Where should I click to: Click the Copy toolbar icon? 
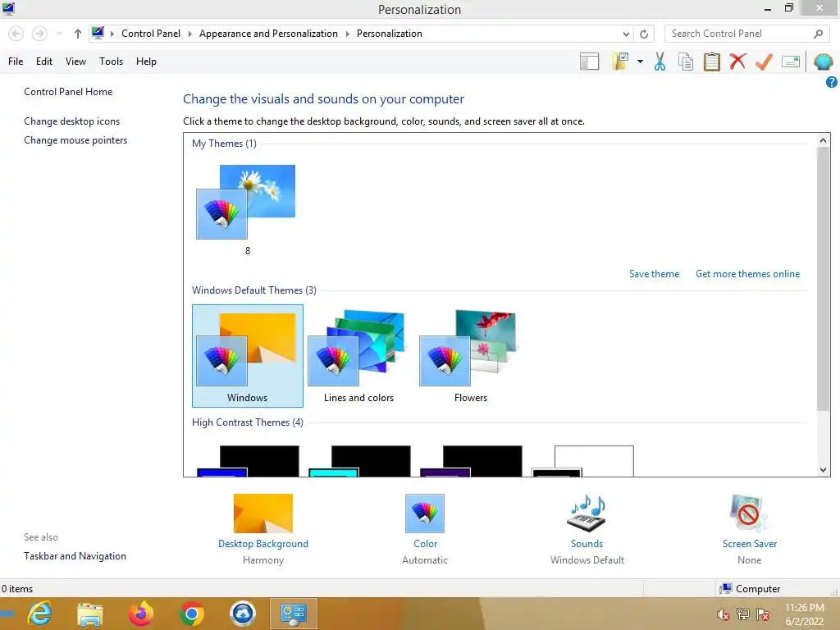686,62
